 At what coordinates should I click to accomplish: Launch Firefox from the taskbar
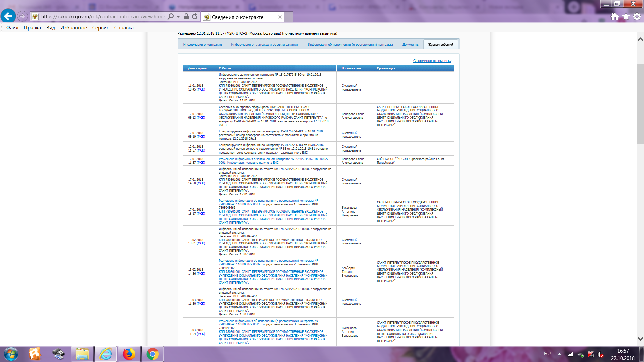pyautogui.click(x=129, y=354)
